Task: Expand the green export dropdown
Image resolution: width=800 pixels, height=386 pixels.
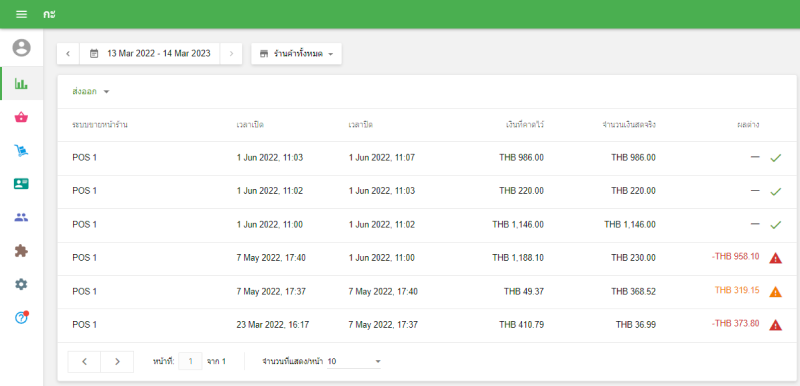Action: (91, 92)
